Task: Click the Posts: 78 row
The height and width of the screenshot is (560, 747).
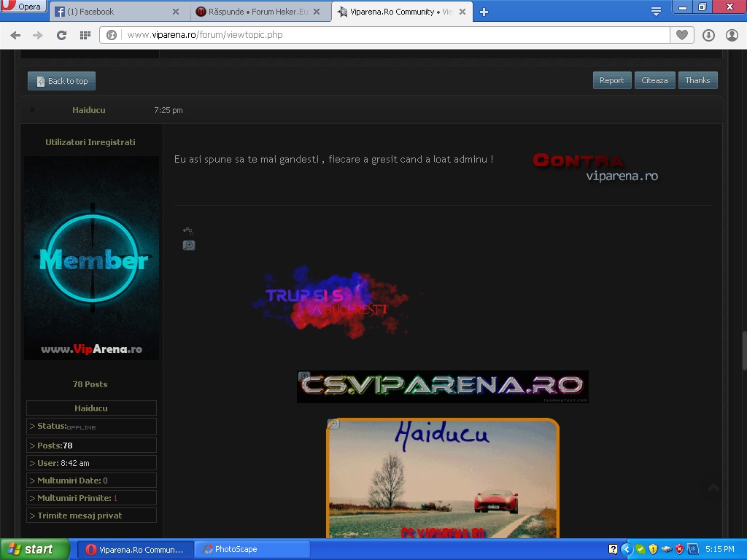Action: point(91,446)
